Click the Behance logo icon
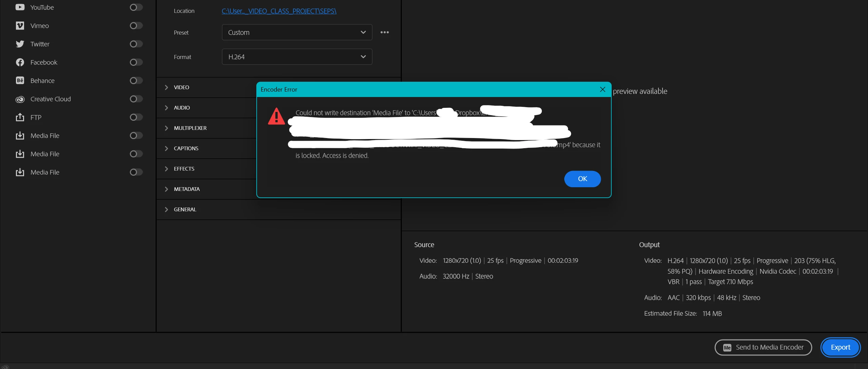 pos(20,81)
